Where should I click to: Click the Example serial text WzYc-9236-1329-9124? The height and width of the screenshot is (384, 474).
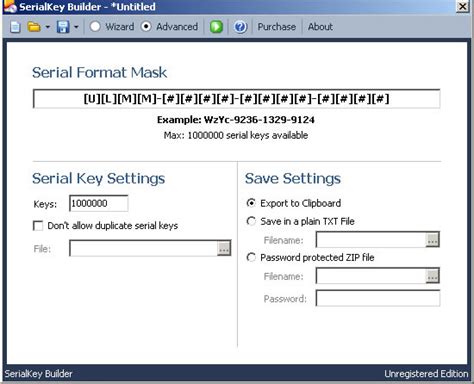click(x=259, y=120)
